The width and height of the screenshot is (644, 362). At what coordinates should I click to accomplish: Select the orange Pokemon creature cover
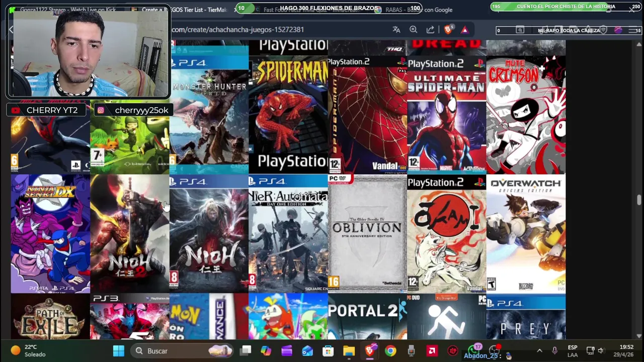[x=288, y=317]
